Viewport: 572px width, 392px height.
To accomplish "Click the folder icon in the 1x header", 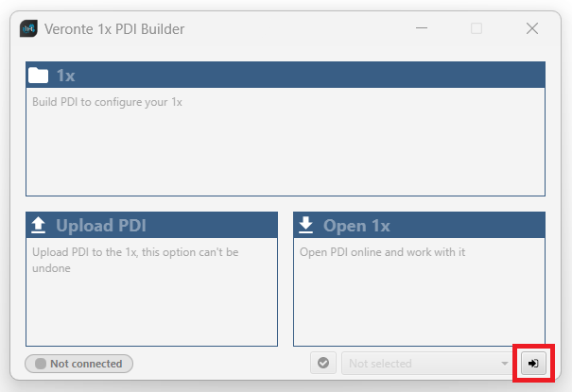I will 39,76.
